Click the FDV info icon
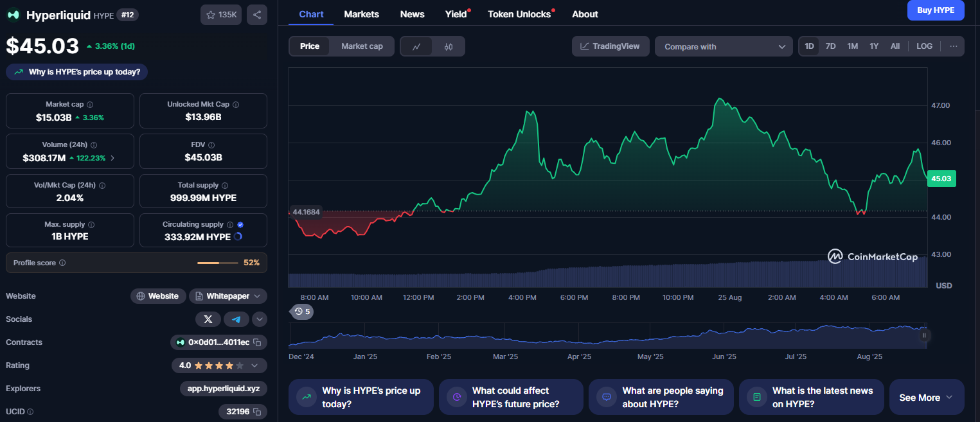The width and height of the screenshot is (980, 422). coord(211,145)
